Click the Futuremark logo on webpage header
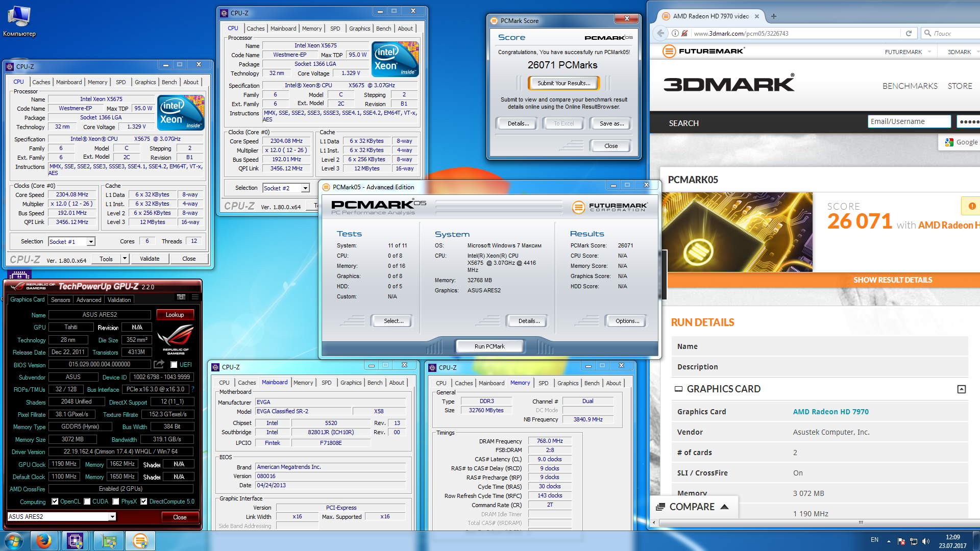980x551 pixels. [703, 51]
